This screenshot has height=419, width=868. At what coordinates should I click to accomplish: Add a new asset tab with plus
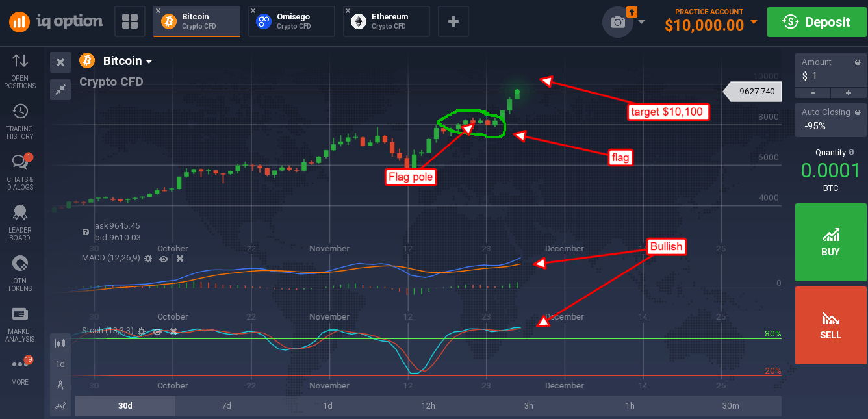(x=453, y=21)
